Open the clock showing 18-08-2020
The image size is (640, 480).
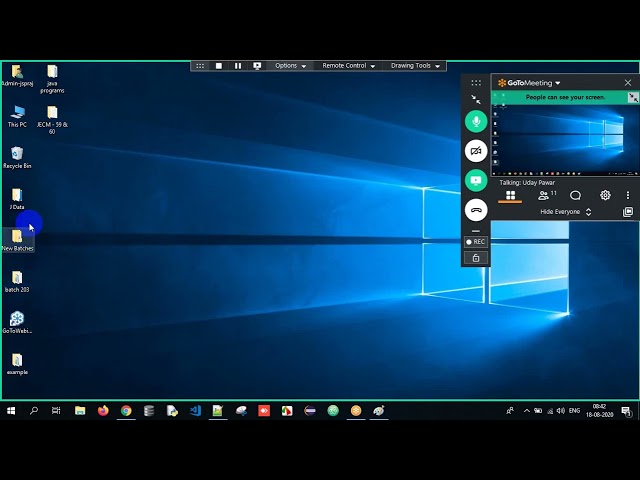click(600, 411)
